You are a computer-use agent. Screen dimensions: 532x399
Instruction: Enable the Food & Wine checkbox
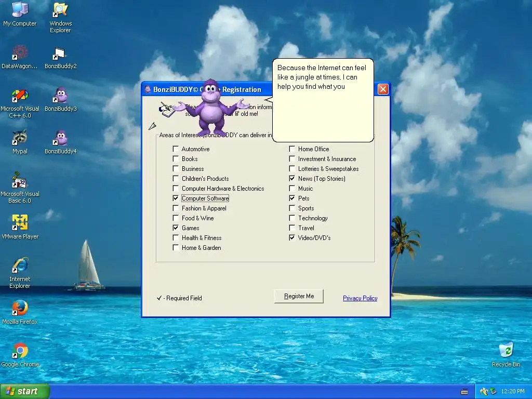[176, 218]
